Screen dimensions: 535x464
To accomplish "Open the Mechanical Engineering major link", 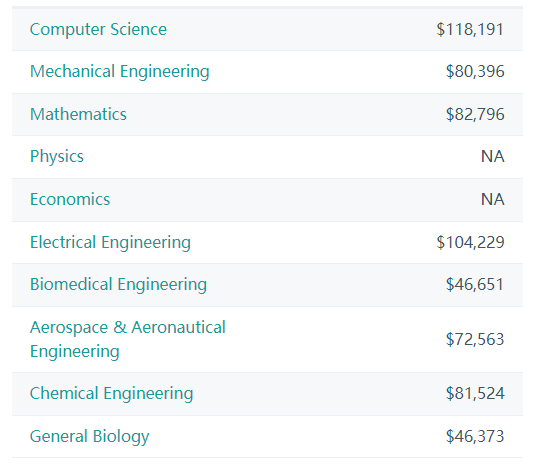I will tap(120, 72).
